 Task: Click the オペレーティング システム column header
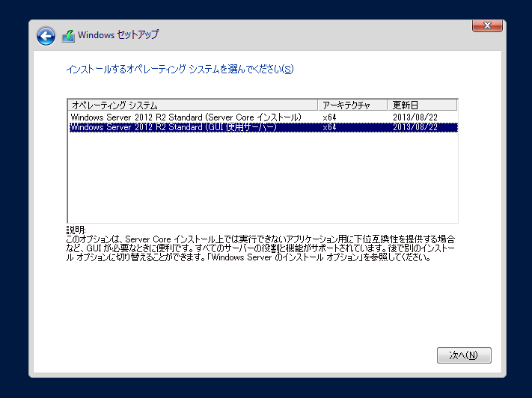[193, 105]
